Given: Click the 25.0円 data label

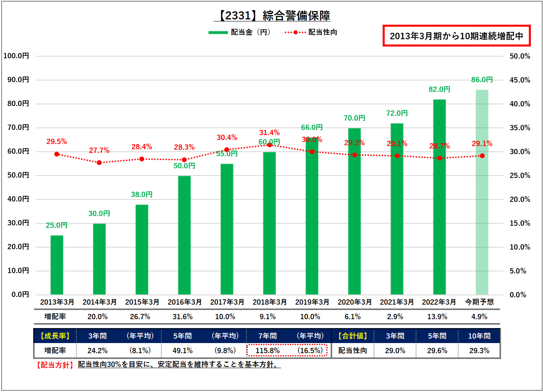Looking at the screenshot, I should (x=57, y=225).
